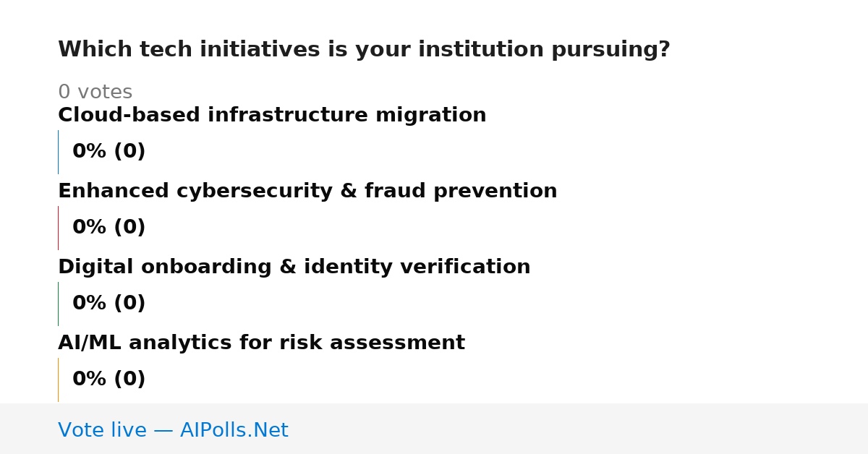This screenshot has height=454, width=868.
Task: Click the blue bar for Cloud-based migration
Action: point(58,152)
